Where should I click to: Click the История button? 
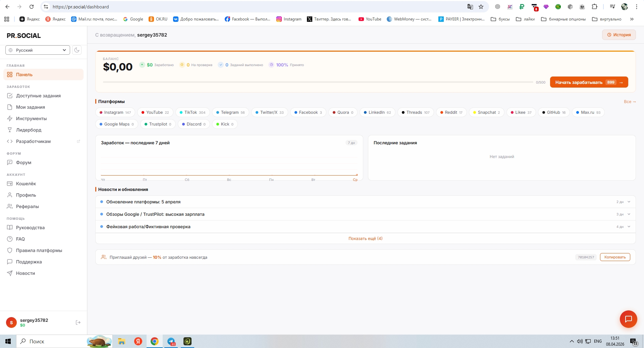[x=619, y=35]
